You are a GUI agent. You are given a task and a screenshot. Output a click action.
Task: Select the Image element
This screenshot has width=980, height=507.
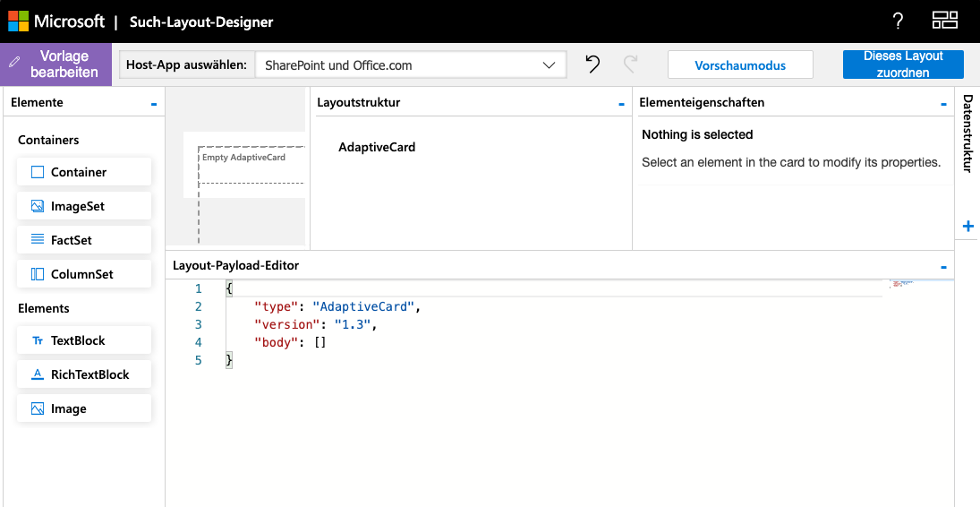pos(84,408)
